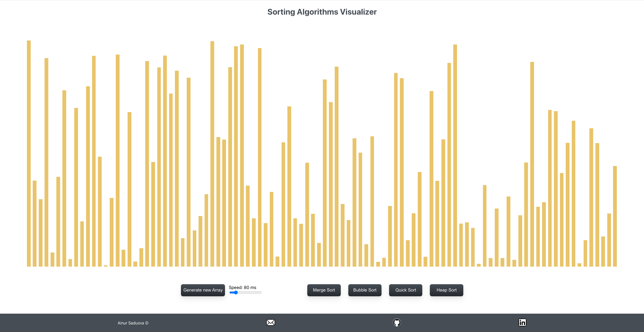Click the speed slider blue handle

[x=236, y=293]
